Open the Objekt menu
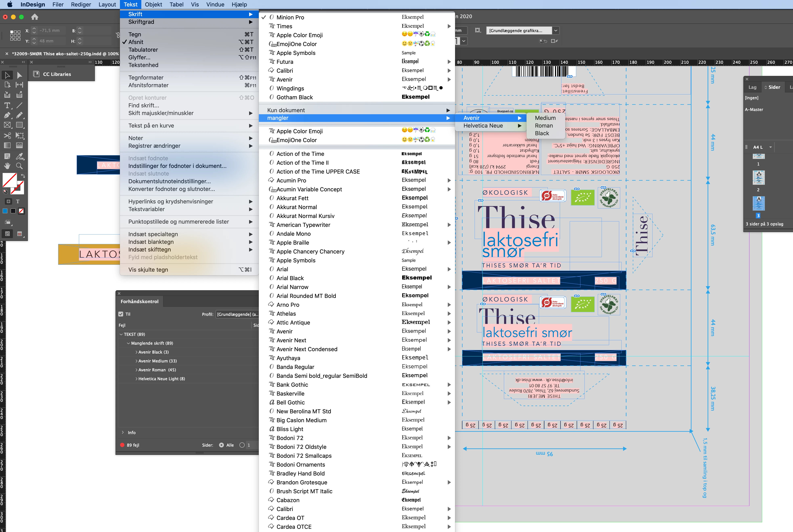 click(153, 4)
